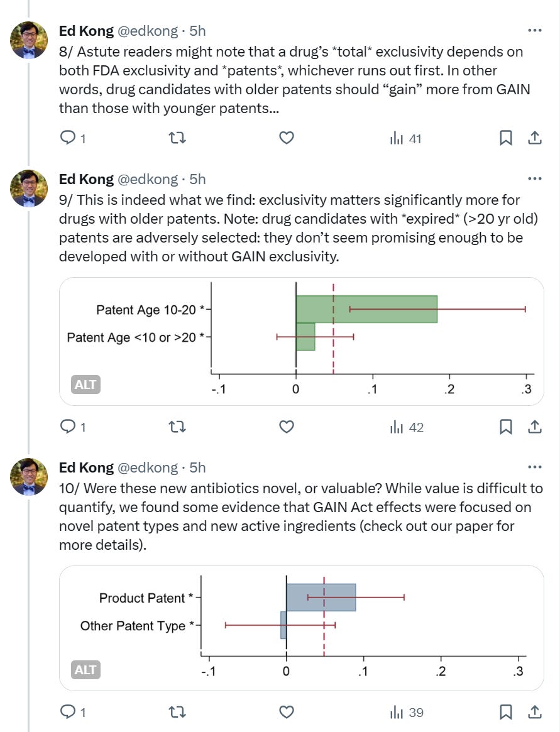The image size is (560, 732).
Task: Show ALT text of Product Patent chart
Action: 85,670
